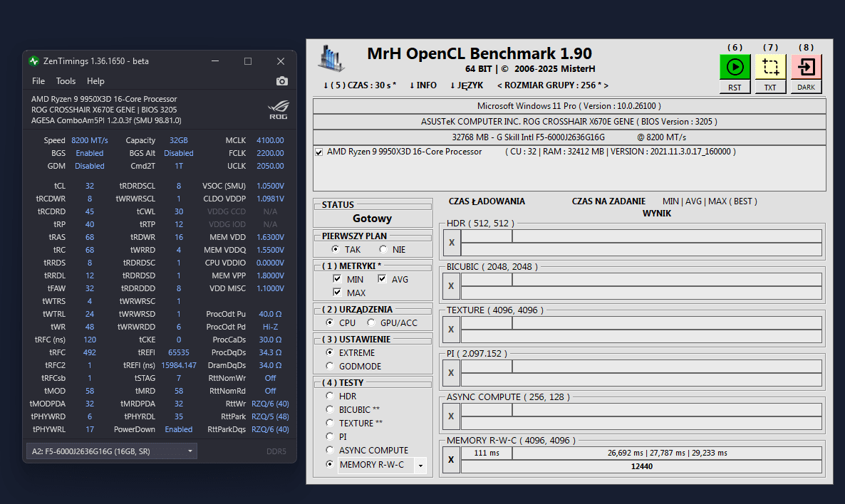This screenshot has width=845, height=504.
Task: Select EXTREME setting radio button
Action: pyautogui.click(x=330, y=352)
